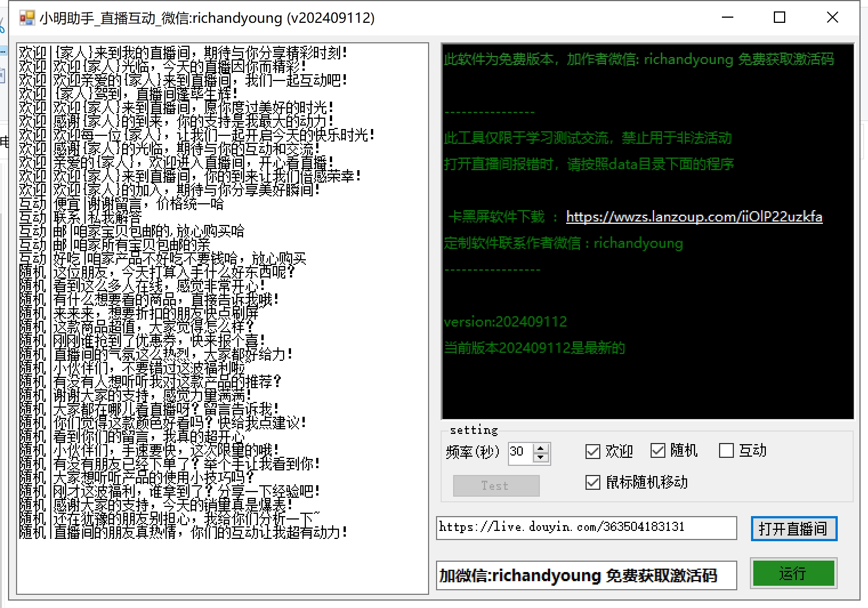The height and width of the screenshot is (608, 868).
Task: Uncheck the 欢迎 checkbox
Action: coord(593,452)
